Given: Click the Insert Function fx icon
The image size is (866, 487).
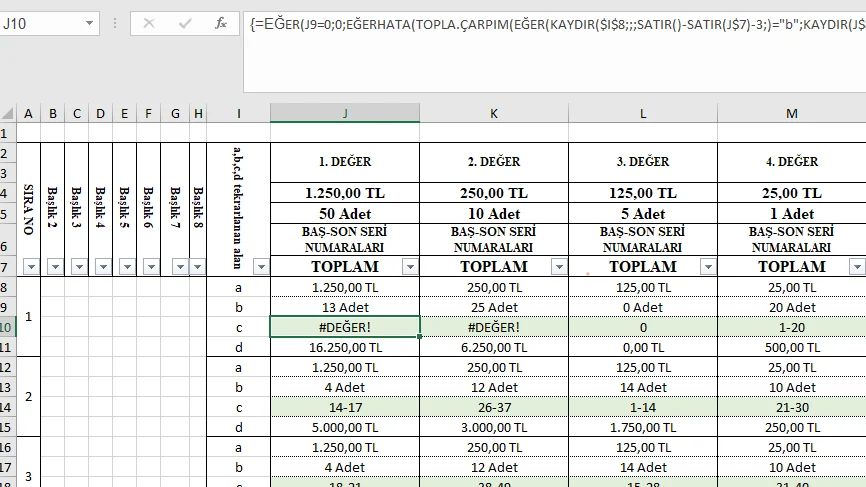Looking at the screenshot, I should [221, 23].
